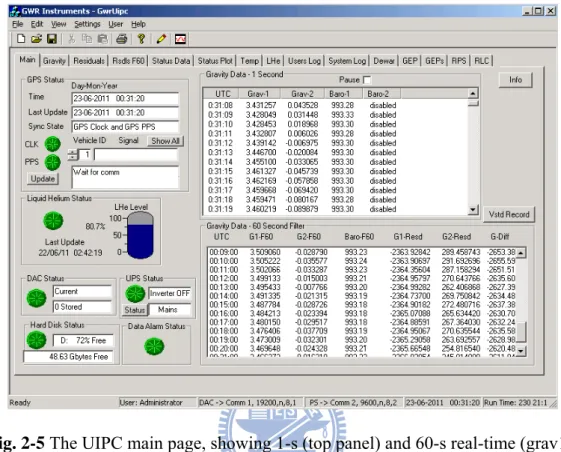Switch to the Users Log tab
The width and height of the screenshot is (561, 452).
(x=304, y=61)
